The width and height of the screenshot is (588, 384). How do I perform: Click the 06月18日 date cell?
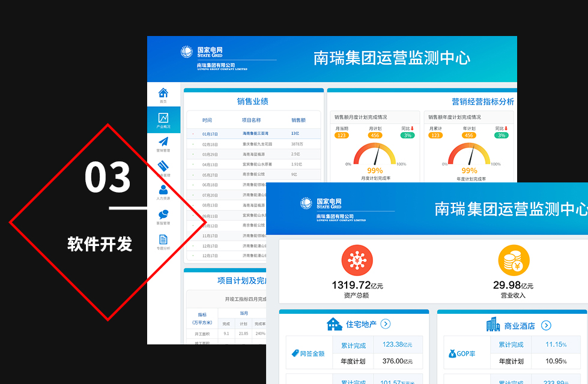[210, 185]
